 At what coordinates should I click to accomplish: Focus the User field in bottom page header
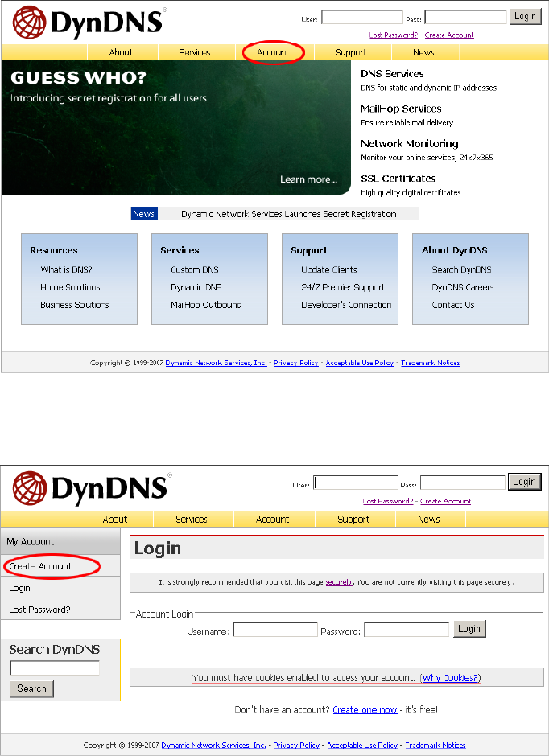[x=356, y=482]
